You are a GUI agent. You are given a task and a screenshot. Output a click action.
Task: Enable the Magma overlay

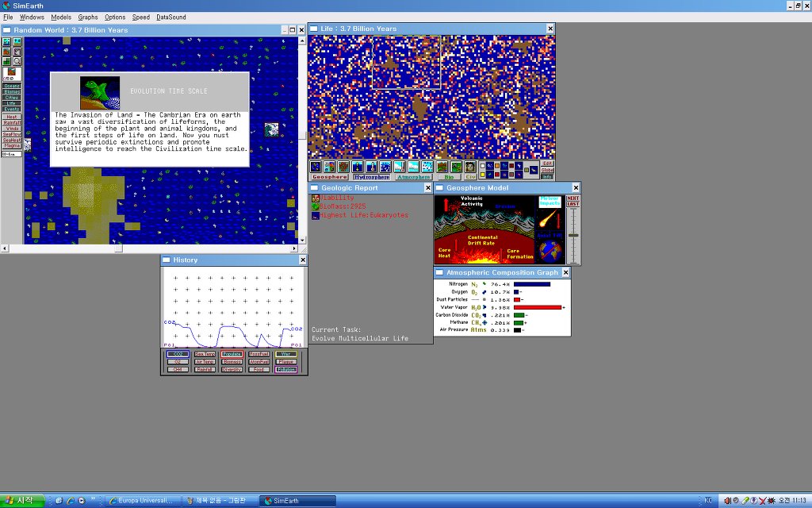coord(12,145)
